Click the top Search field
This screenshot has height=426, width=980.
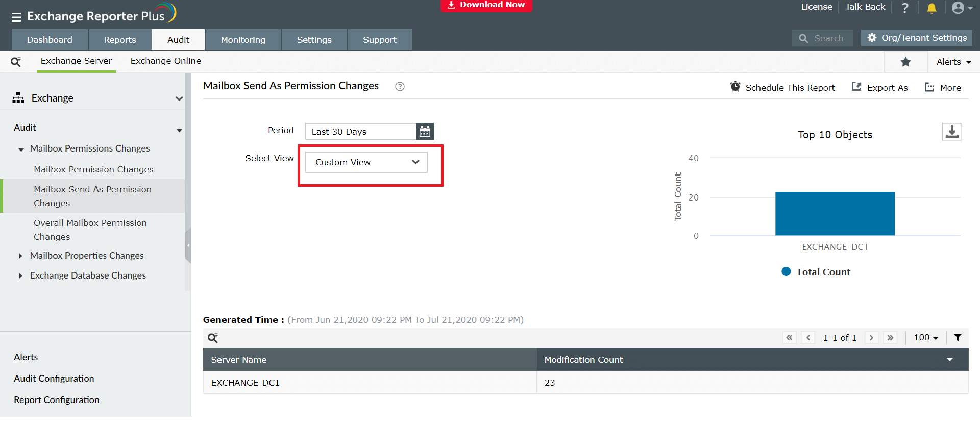pyautogui.click(x=823, y=38)
